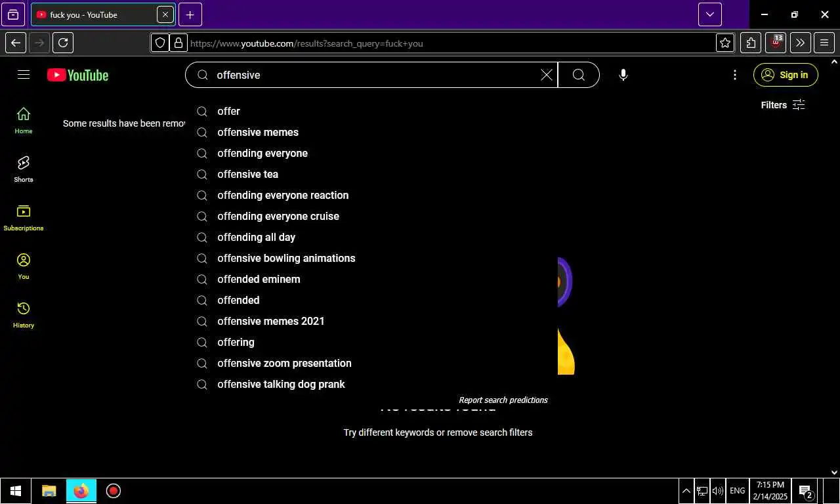This screenshot has width=840, height=504.
Task: Go back using browser back arrow
Action: [16, 43]
